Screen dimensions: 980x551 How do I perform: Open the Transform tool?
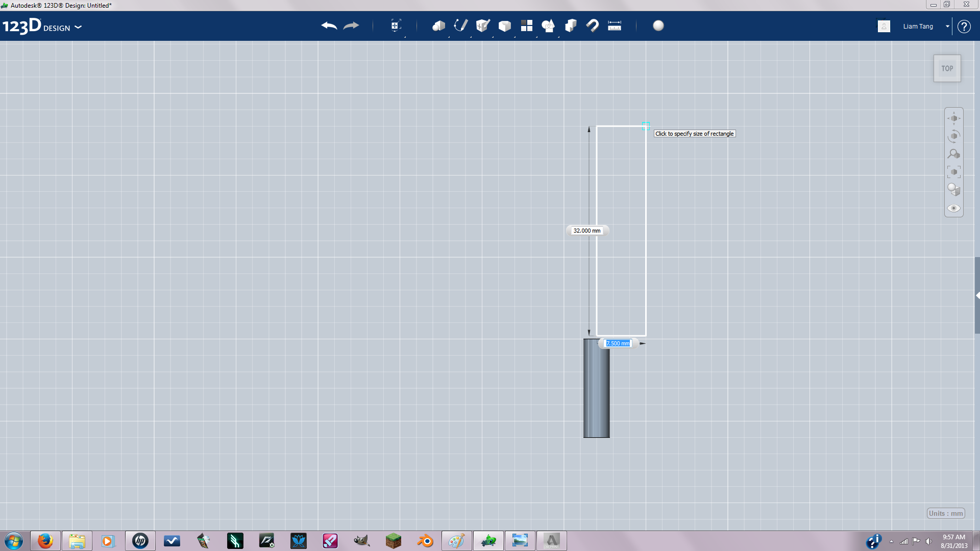[396, 26]
